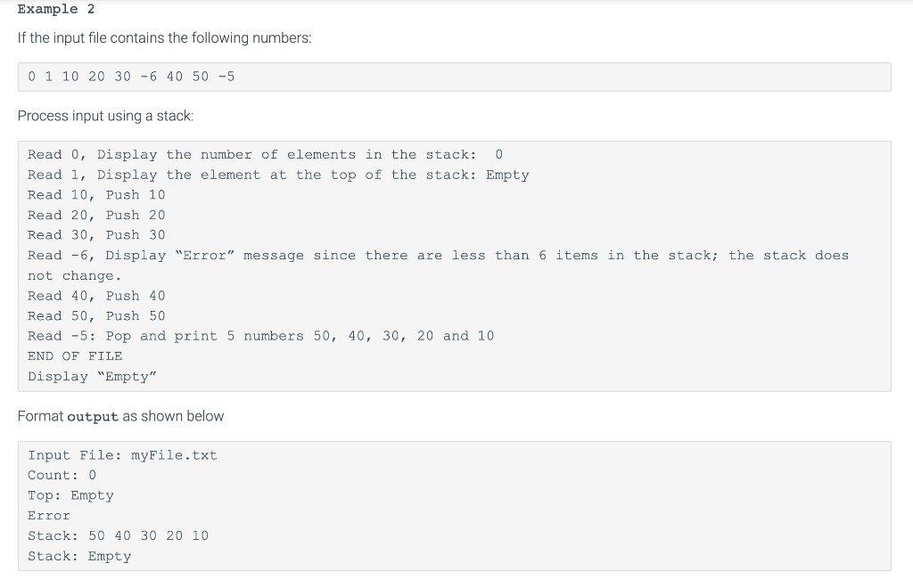Click the "Read 50, Push 50" line
Viewport: 913px width, 588px height.
point(96,315)
